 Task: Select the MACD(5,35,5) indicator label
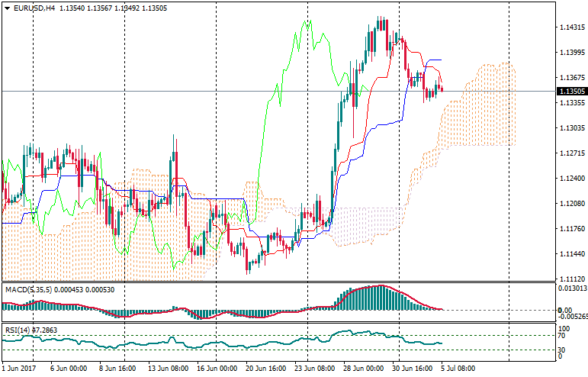click(x=26, y=290)
